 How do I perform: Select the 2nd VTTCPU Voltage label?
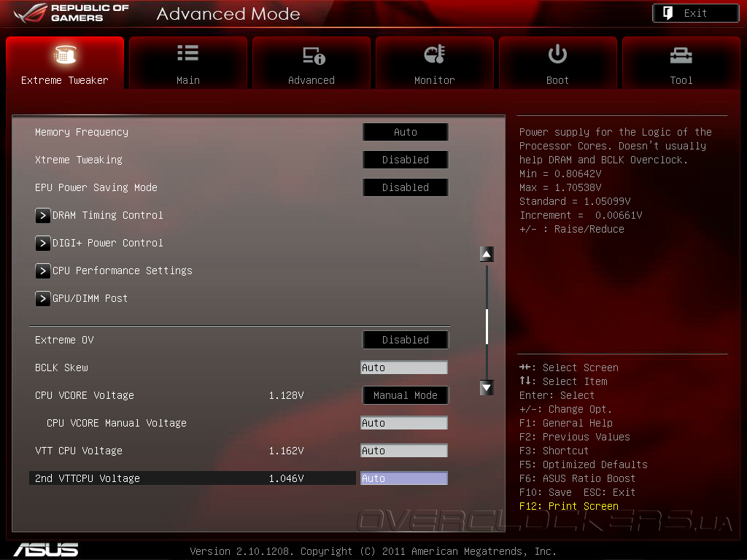[x=88, y=478]
